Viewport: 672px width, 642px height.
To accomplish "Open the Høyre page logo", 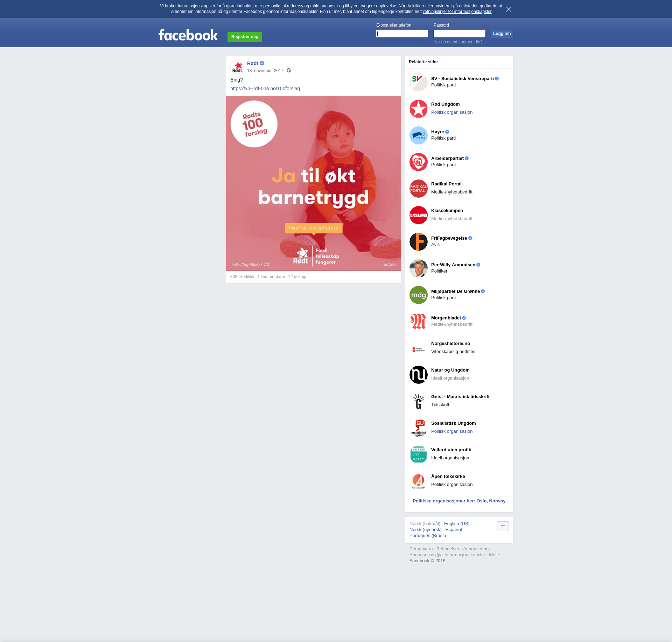I will pyautogui.click(x=418, y=135).
